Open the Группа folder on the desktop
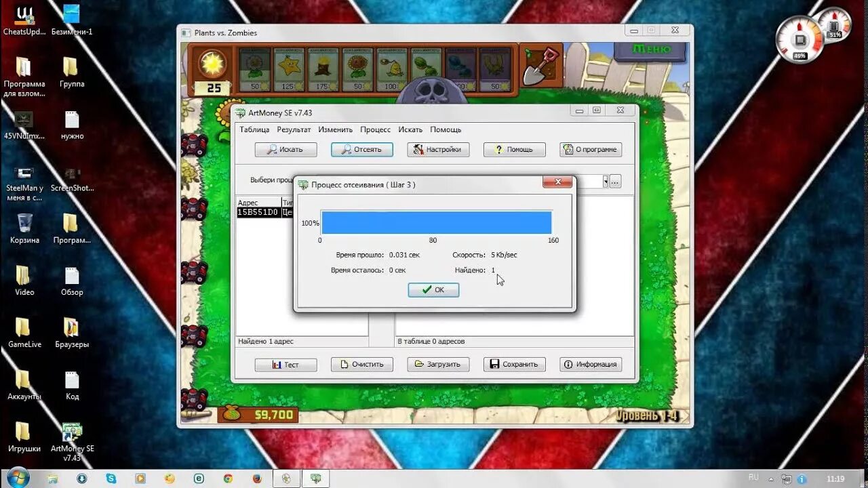868x488 pixels. (x=71, y=73)
